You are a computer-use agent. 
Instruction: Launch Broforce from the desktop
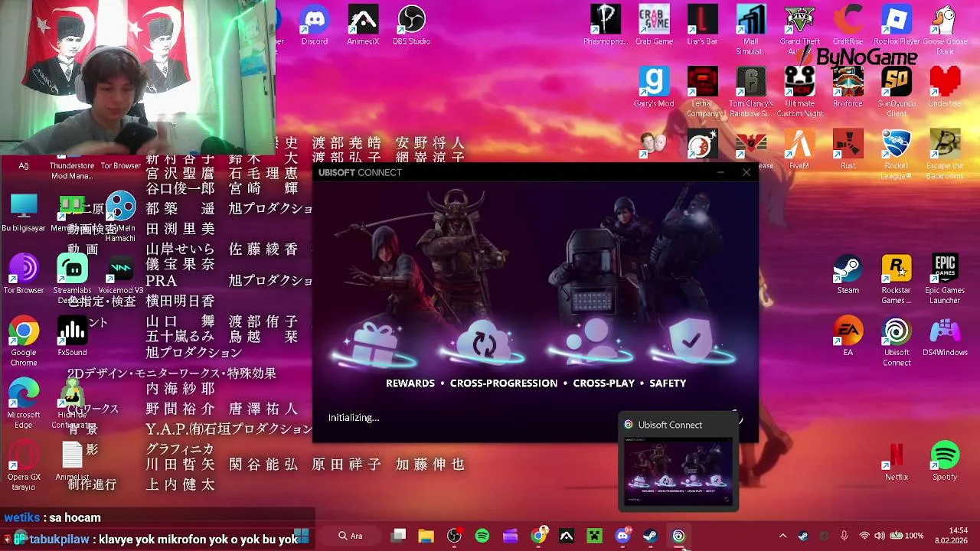tap(848, 87)
